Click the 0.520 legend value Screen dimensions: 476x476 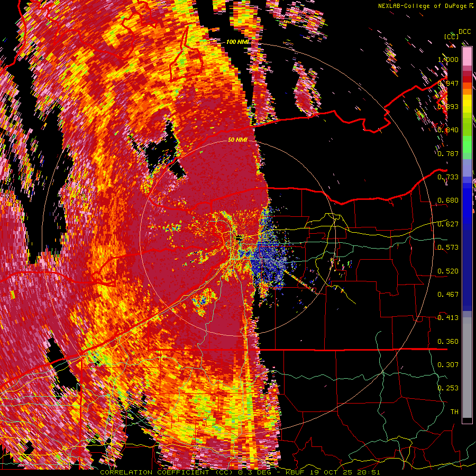(448, 271)
